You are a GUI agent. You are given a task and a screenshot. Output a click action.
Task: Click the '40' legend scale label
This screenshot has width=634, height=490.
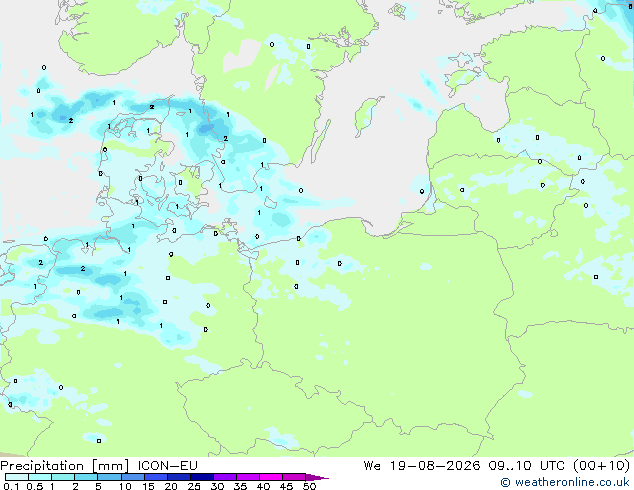click(x=264, y=486)
